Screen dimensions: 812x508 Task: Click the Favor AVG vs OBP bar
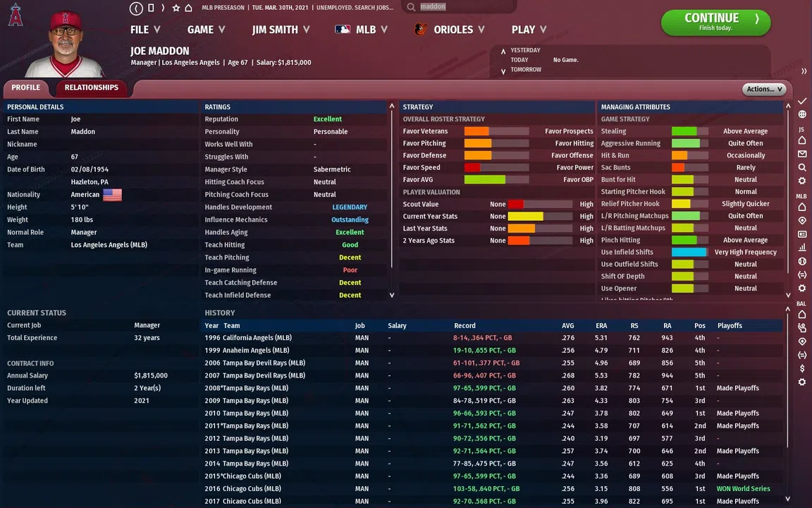pyautogui.click(x=496, y=179)
